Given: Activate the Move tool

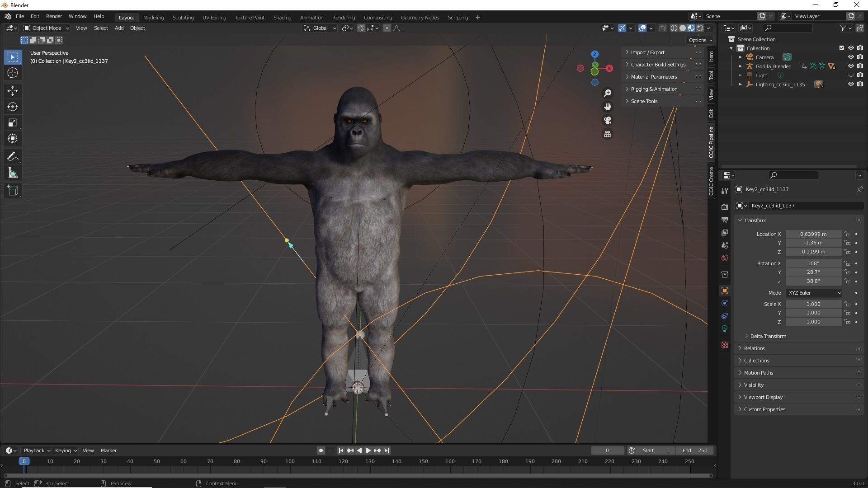Looking at the screenshot, I should coord(13,91).
